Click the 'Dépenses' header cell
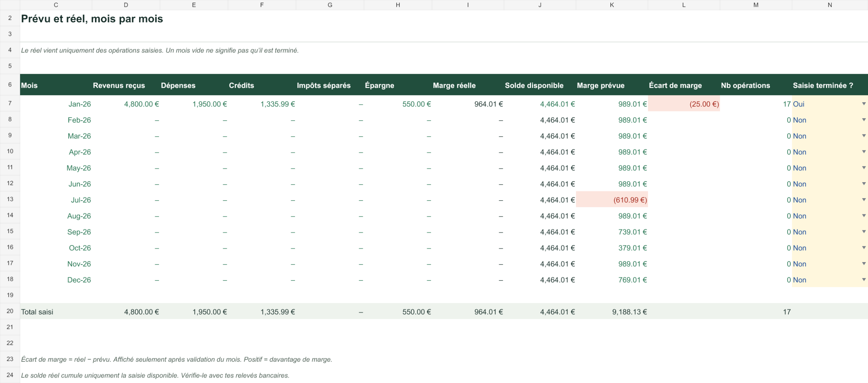The image size is (868, 383). 194,85
